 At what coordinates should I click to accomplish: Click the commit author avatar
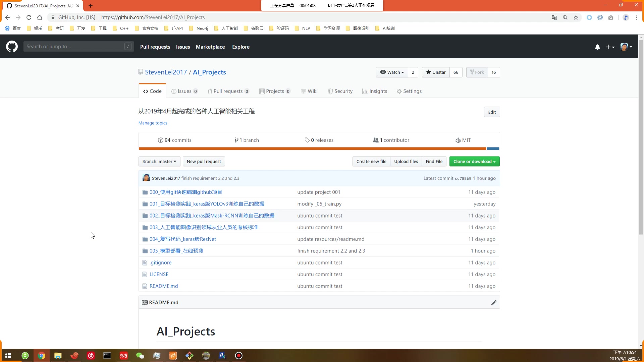coord(146,178)
